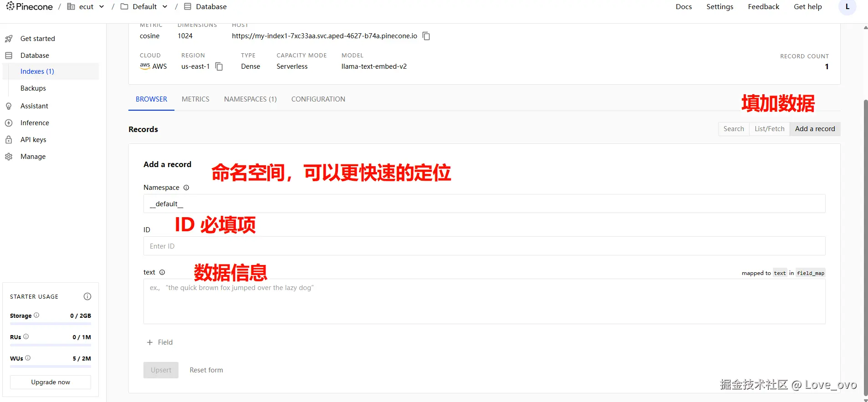
Task: Click the Upgrade now button
Action: pyautogui.click(x=51, y=382)
